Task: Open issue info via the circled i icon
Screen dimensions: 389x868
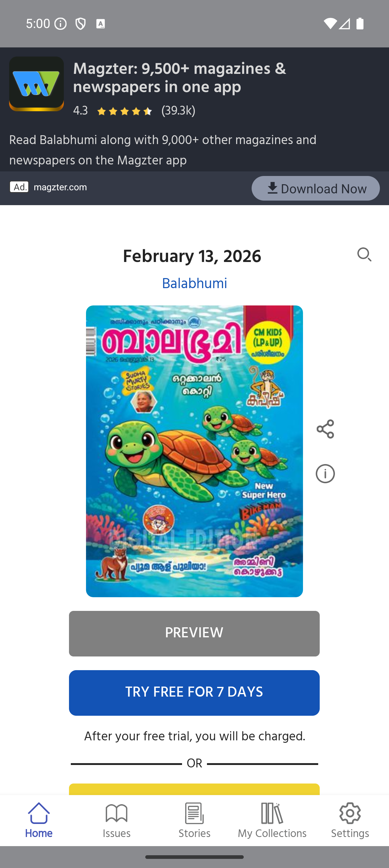Action: click(x=325, y=474)
